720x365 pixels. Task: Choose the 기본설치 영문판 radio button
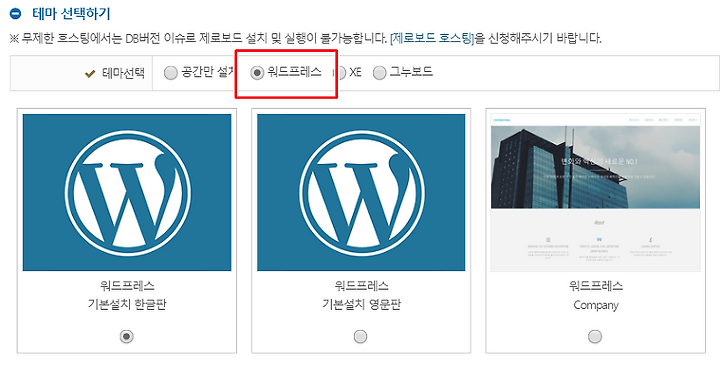[x=360, y=337]
